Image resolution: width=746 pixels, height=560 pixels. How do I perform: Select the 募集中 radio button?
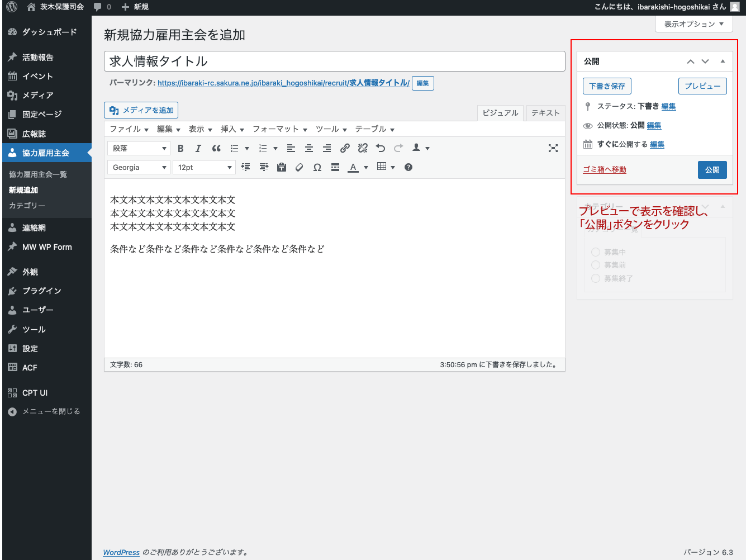click(595, 251)
